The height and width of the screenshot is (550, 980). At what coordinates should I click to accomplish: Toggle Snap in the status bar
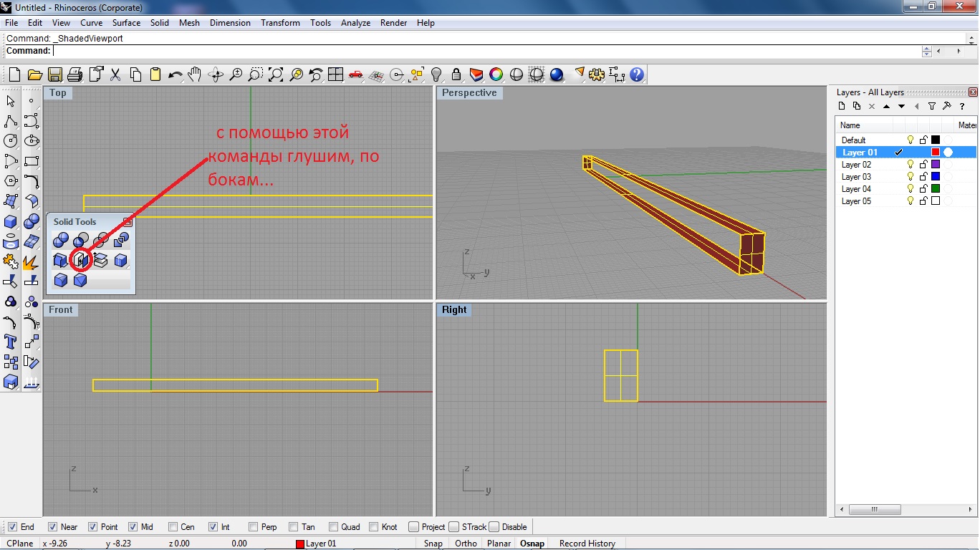[x=433, y=544]
